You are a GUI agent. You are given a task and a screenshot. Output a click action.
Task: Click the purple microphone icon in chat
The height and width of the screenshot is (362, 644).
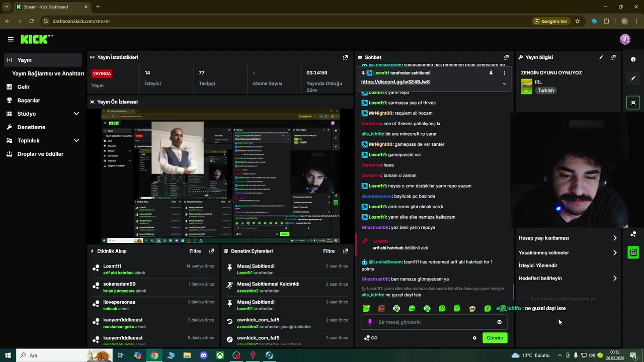370,322
